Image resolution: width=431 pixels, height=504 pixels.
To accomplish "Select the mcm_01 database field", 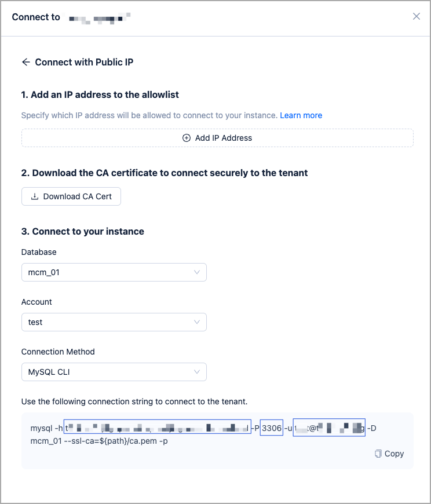I will click(104, 272).
